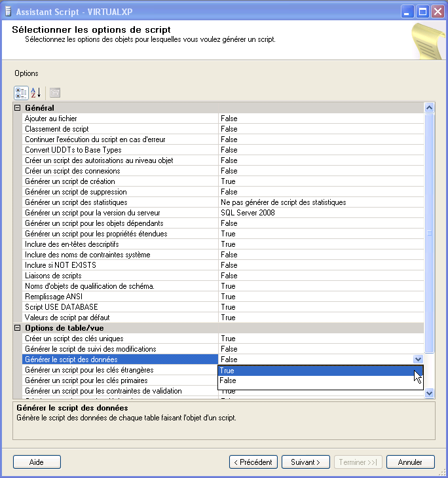Image resolution: width=448 pixels, height=478 pixels.
Task: Choose True in the dropdown list
Action: [320, 370]
